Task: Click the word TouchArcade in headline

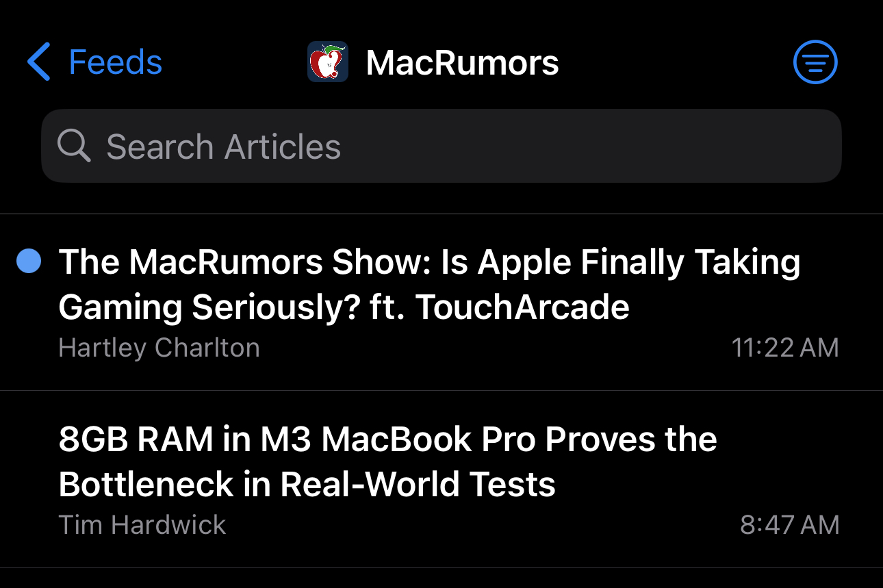Action: [523, 307]
